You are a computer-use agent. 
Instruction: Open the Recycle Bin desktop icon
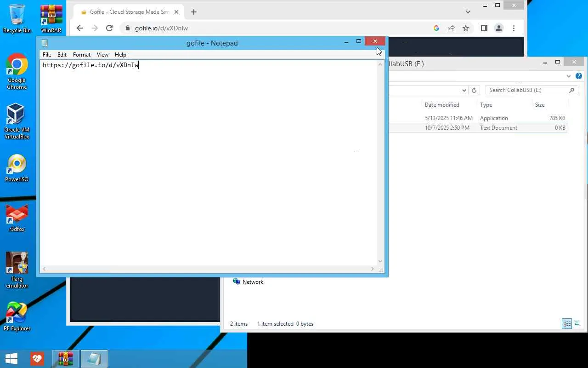pos(17,18)
